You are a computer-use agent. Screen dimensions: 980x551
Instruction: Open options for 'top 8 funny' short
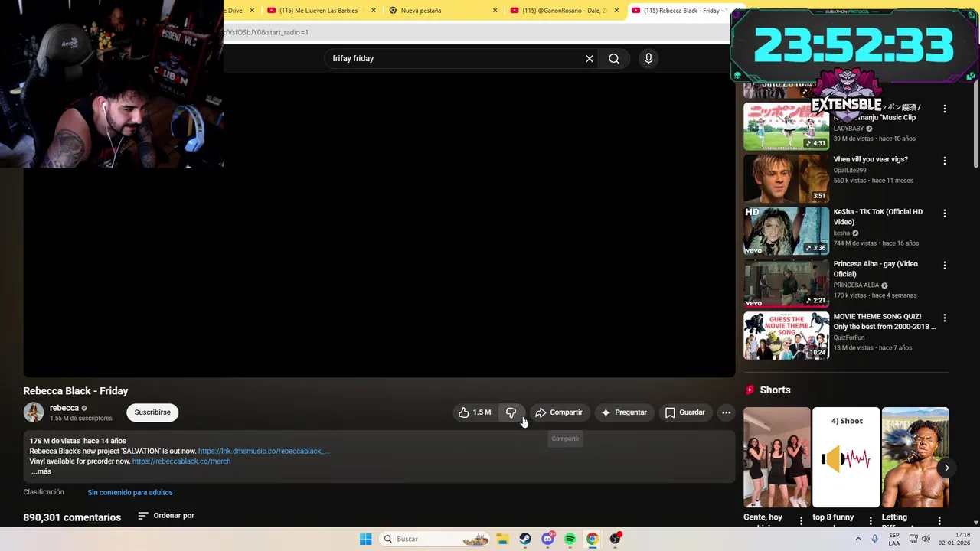[871, 520]
